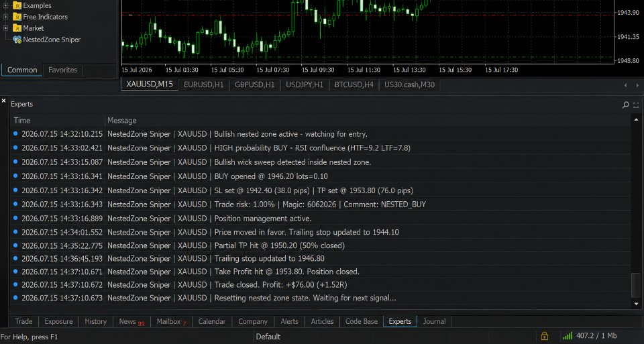
Task: Select the NestedZone Sniper expert icon
Action: pyautogui.click(x=17, y=40)
